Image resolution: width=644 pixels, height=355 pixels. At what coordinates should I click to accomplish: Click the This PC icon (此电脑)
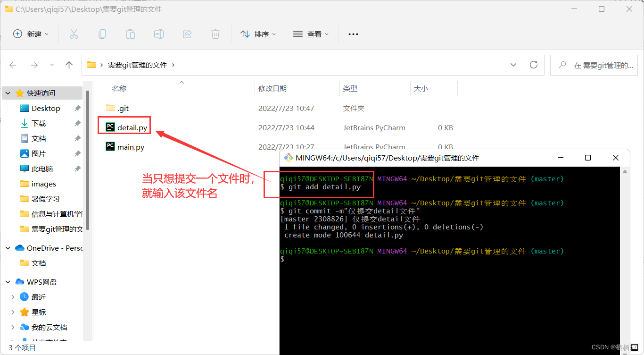tap(25, 169)
